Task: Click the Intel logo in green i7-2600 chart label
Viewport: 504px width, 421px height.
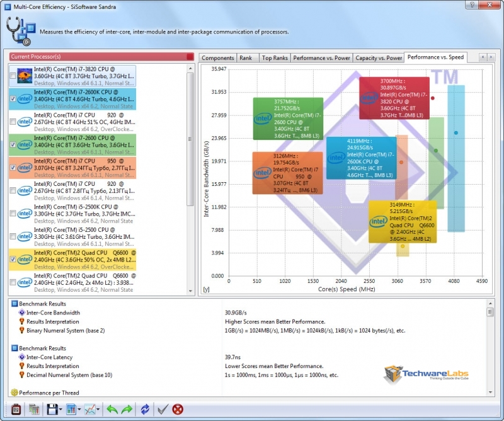Action: 263,118
